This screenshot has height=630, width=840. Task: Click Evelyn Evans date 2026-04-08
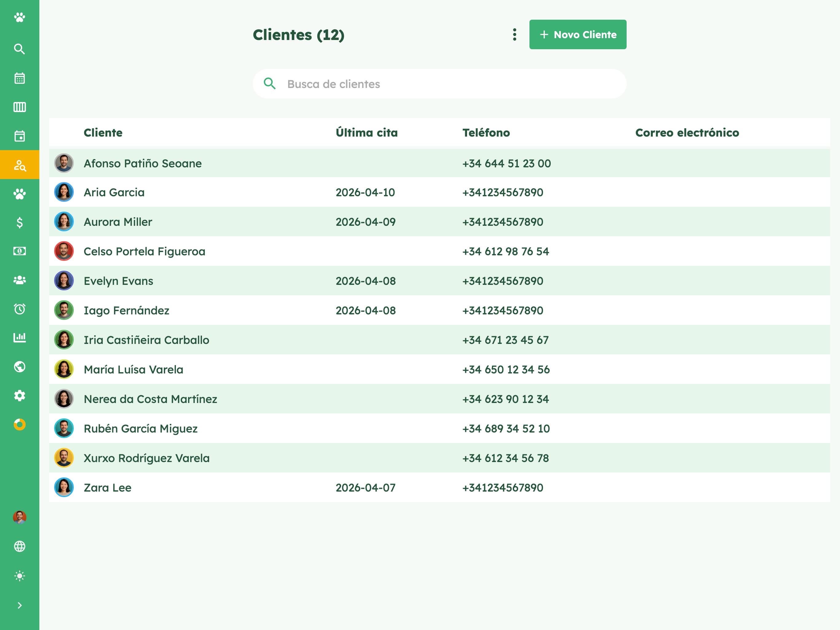[366, 281]
